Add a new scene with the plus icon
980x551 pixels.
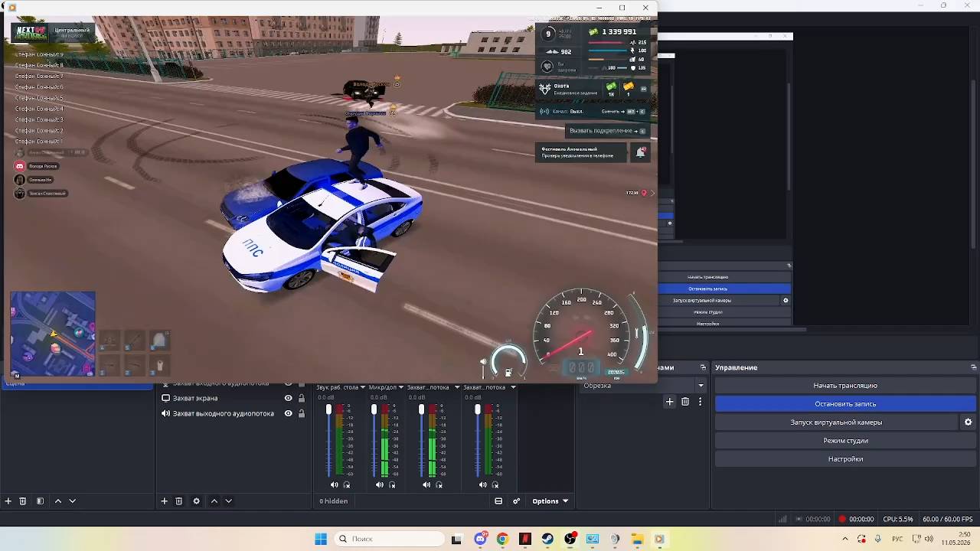(x=8, y=501)
